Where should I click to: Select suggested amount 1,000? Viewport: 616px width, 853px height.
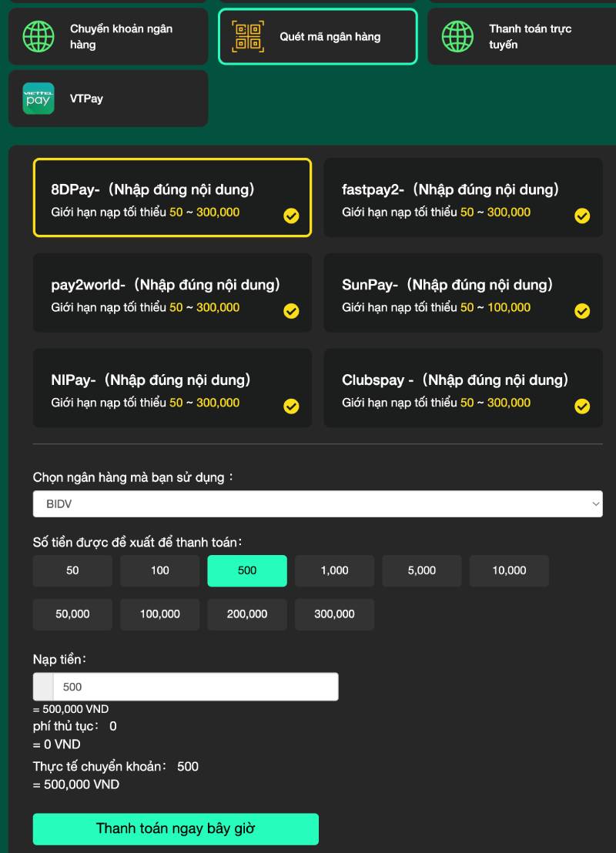[335, 570]
